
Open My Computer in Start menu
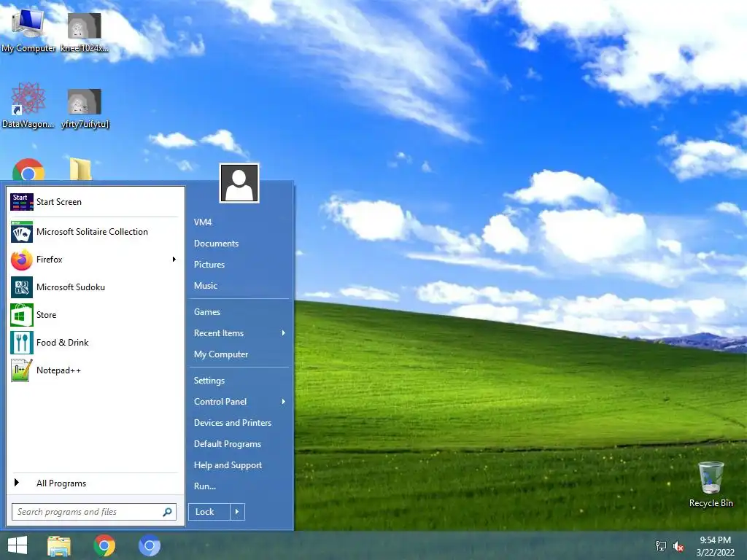click(220, 354)
